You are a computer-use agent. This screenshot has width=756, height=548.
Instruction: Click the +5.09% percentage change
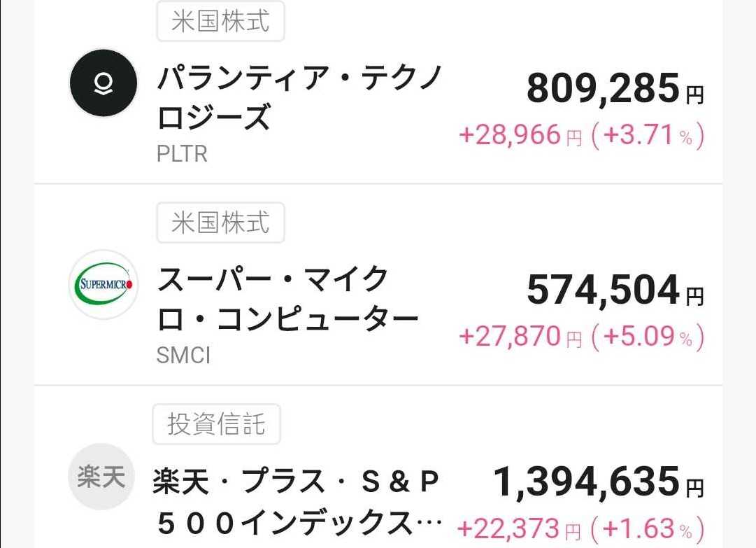click(x=648, y=337)
